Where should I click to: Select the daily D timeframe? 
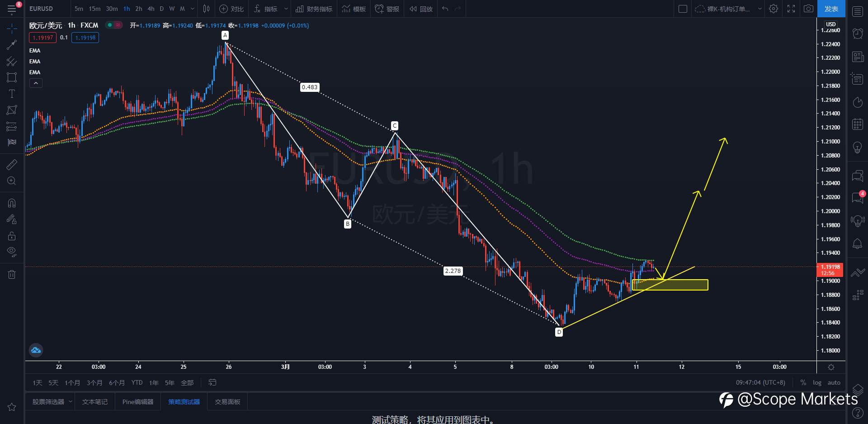pyautogui.click(x=162, y=9)
